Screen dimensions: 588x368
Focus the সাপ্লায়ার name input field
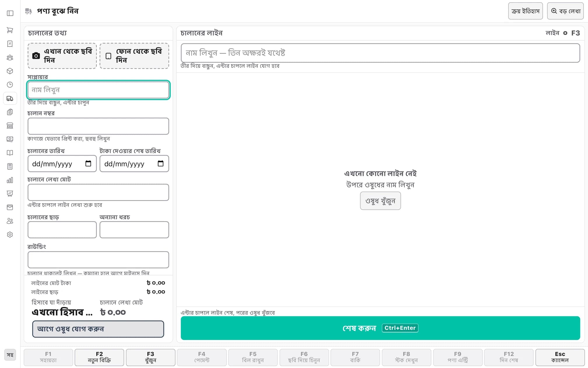point(98,90)
